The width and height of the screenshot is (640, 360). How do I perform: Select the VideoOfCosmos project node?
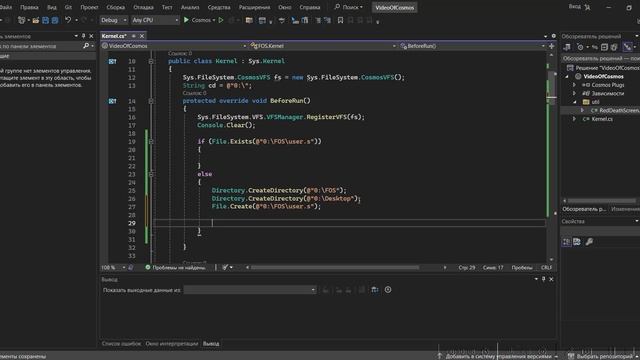point(603,76)
